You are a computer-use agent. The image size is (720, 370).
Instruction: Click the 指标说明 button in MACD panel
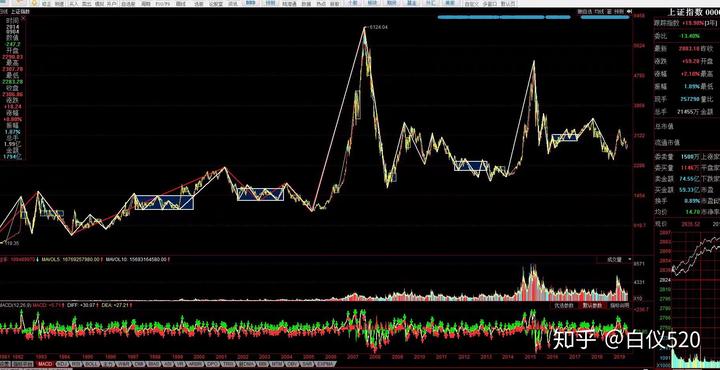tap(619, 305)
